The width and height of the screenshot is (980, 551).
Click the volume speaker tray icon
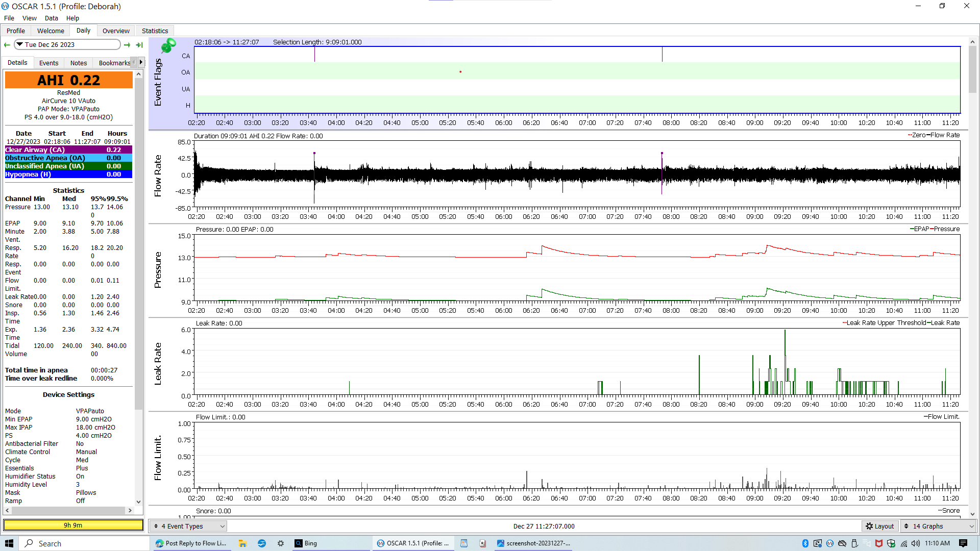(x=916, y=543)
